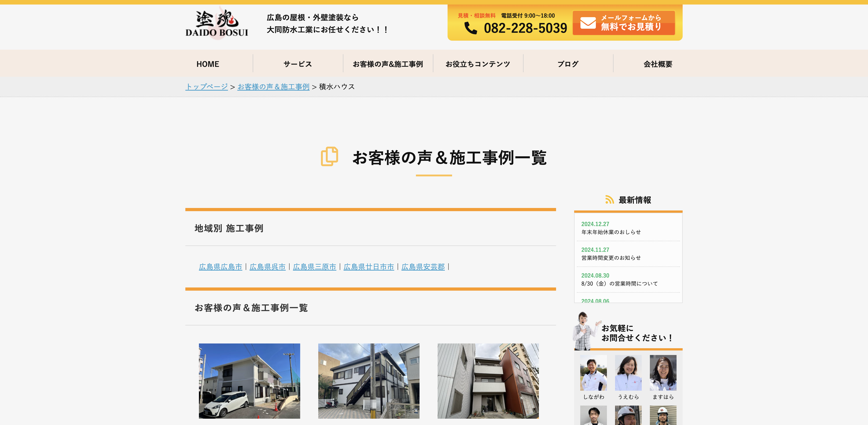This screenshot has height=425, width=868.
Task: Click the しながわ name label
Action: [594, 397]
